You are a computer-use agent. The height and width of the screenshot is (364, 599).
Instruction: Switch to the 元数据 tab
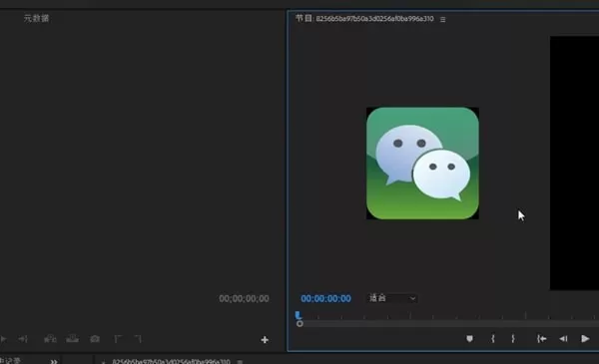pos(36,18)
